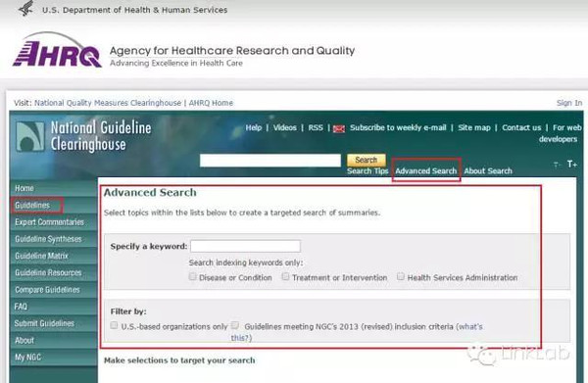Viewport: 588px width, 383px height.
Task: Click the AHRQ logo
Action: pos(57,50)
